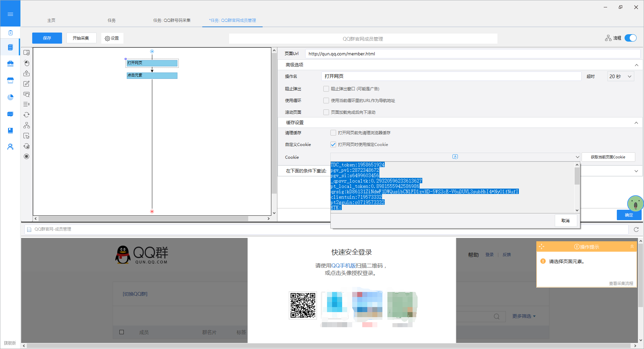Select the loop-with-stop circular tool
Screen dimensions: 644x349
(26, 146)
